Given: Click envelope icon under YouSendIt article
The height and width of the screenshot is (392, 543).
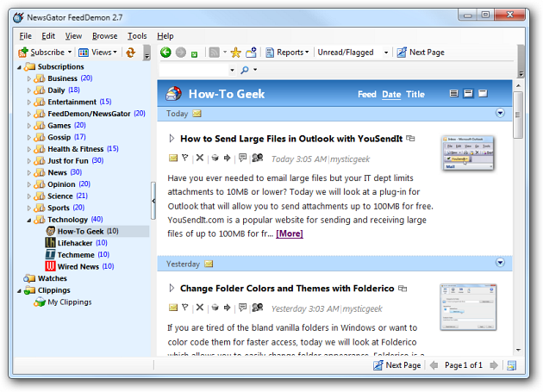Looking at the screenshot, I should [x=173, y=159].
